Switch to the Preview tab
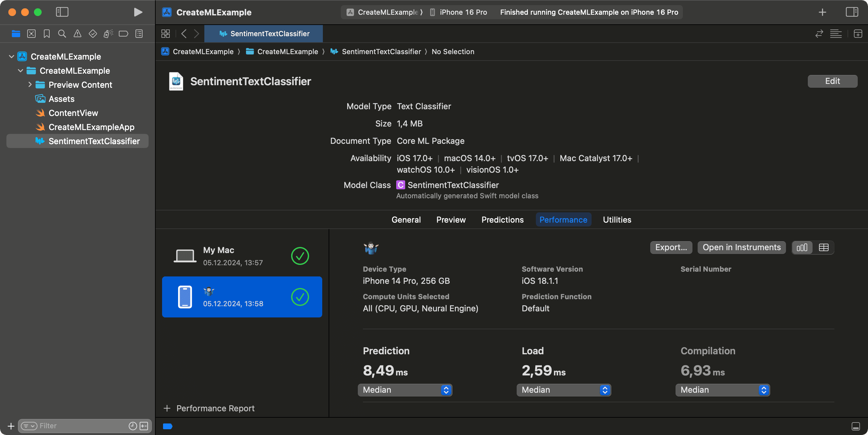This screenshot has width=868, height=435. tap(451, 220)
